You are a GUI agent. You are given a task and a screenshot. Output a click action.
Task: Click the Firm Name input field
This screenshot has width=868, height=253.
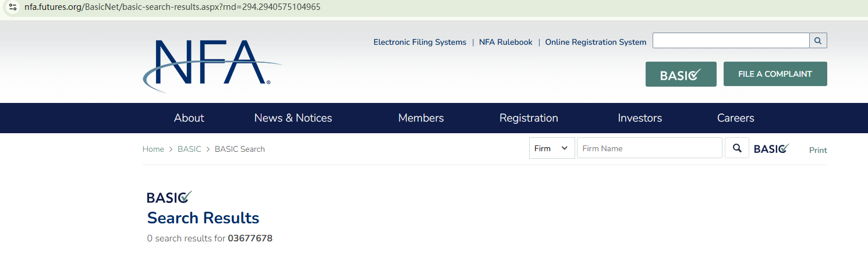click(649, 148)
